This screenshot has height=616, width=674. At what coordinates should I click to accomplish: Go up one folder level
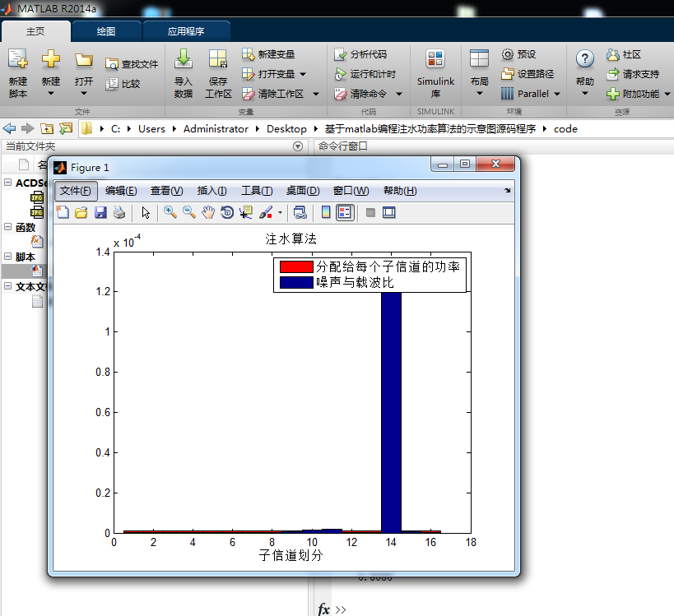pyautogui.click(x=46, y=128)
